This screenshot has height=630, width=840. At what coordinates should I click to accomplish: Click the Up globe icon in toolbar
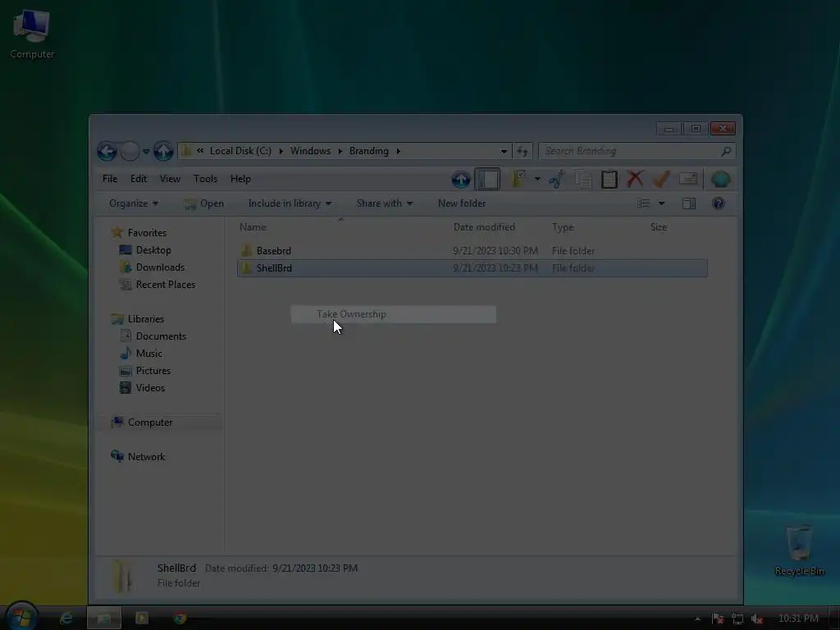(461, 180)
